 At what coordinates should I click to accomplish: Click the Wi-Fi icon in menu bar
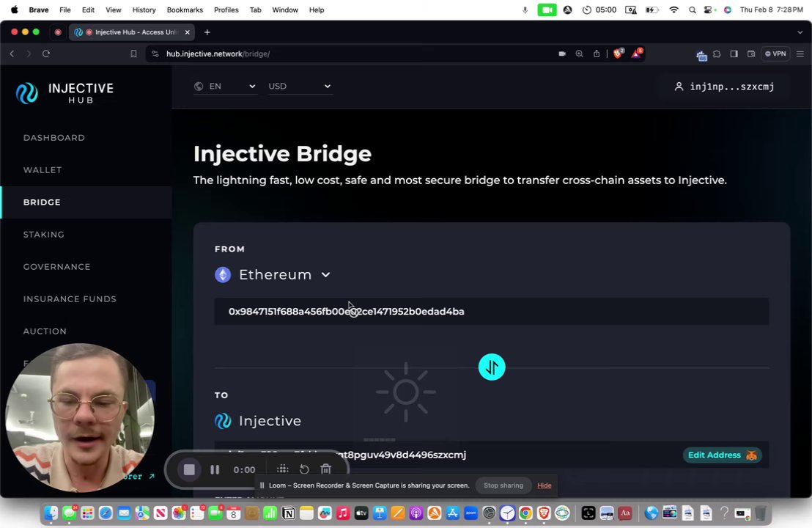pyautogui.click(x=673, y=10)
